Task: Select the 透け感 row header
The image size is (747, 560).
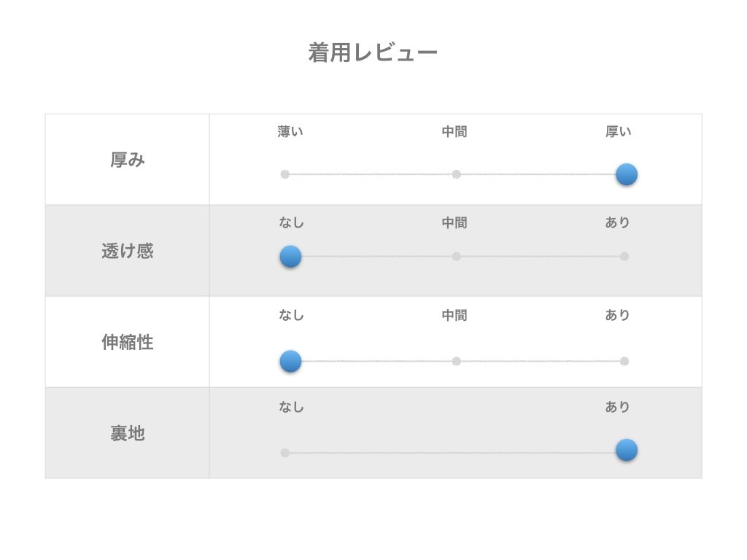Action: (128, 251)
